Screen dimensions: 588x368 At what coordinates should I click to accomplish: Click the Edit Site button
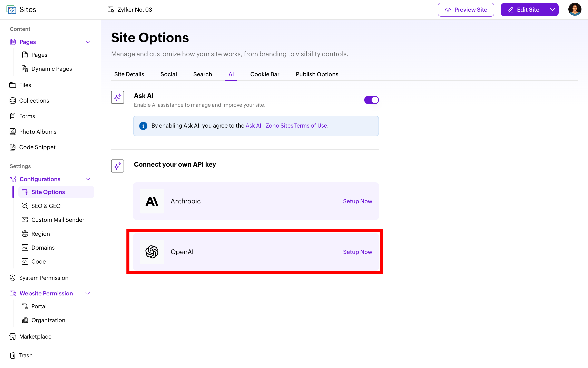point(524,9)
